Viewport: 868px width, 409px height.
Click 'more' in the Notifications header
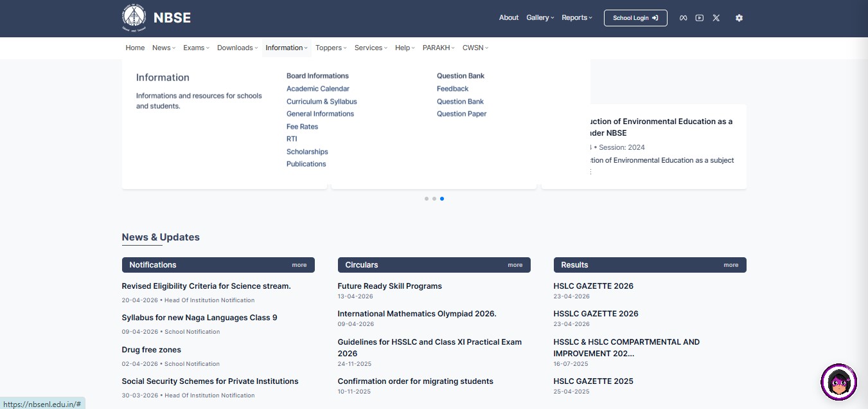pos(299,265)
